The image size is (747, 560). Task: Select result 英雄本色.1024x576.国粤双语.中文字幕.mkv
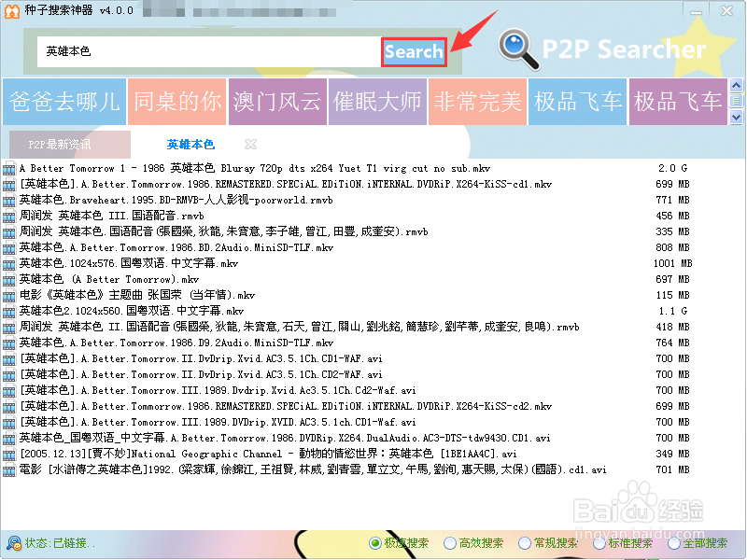129,263
